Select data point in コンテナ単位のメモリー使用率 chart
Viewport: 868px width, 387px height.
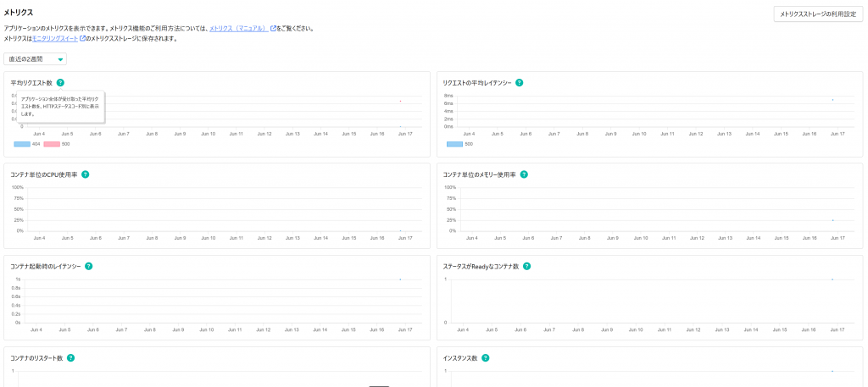(x=832, y=220)
